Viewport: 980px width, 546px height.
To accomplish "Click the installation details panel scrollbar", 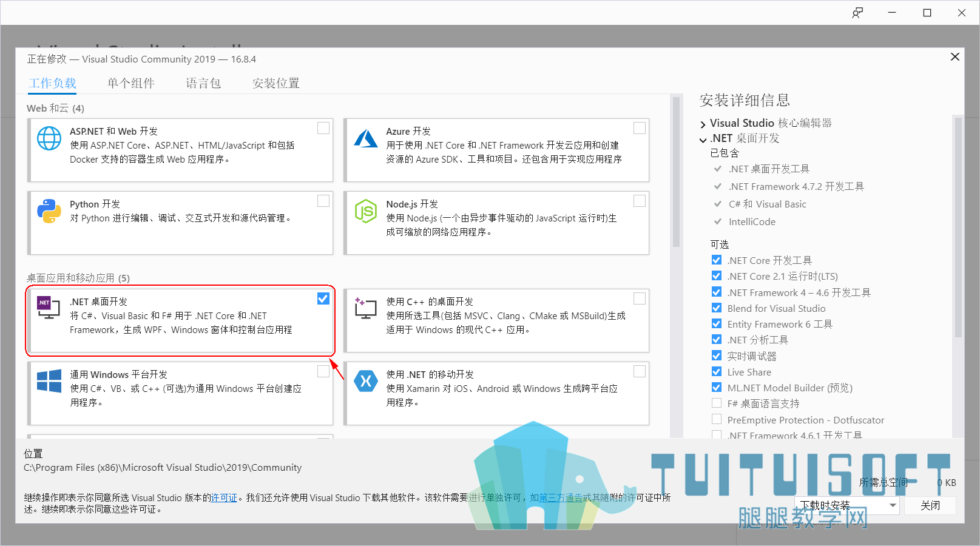I will coord(958,227).
